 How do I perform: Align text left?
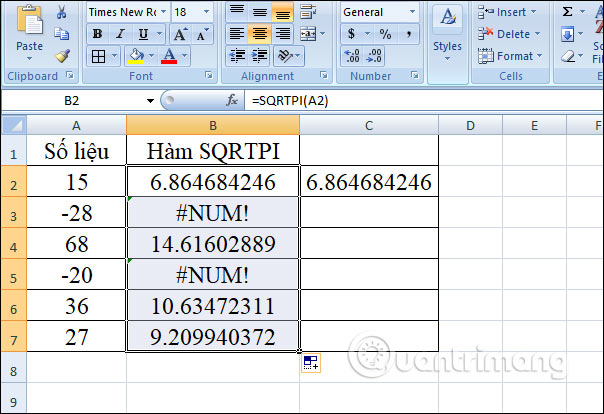click(x=237, y=34)
